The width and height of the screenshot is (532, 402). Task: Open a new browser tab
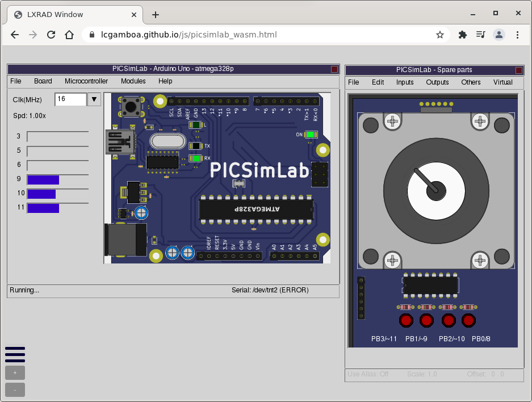pos(156,15)
